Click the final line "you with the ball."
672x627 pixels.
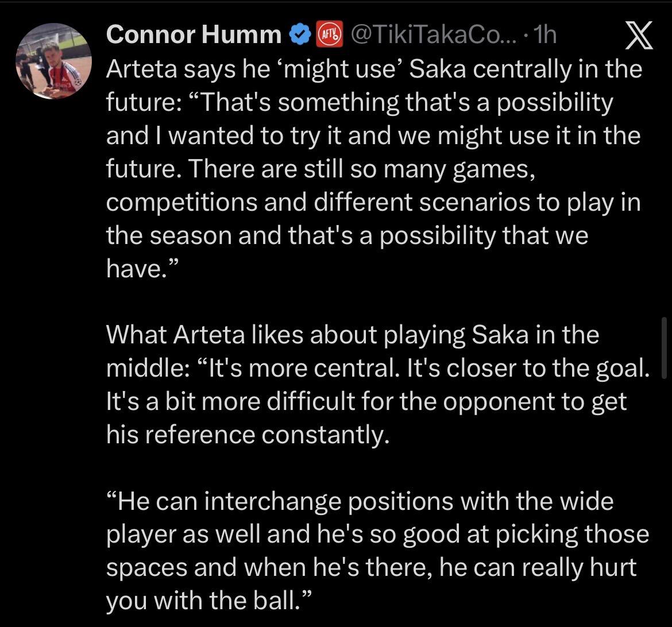[209, 601]
